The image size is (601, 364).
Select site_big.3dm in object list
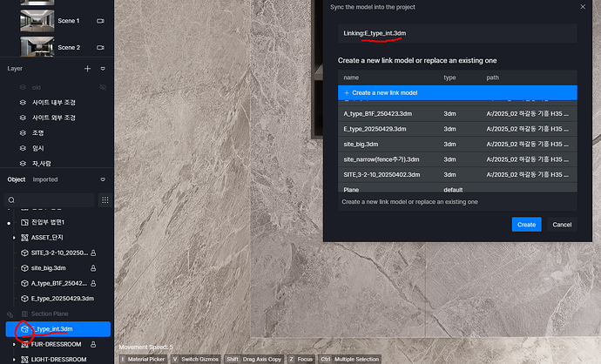tap(48, 268)
